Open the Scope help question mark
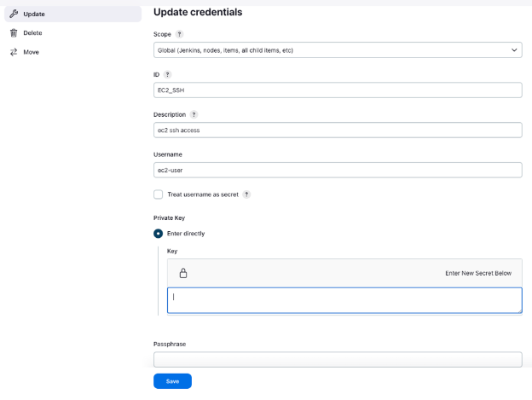Screen dimensions: 532x400 180,34
